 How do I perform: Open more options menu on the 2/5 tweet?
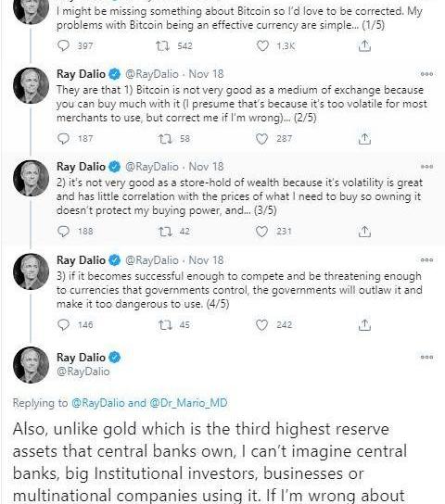(x=426, y=74)
